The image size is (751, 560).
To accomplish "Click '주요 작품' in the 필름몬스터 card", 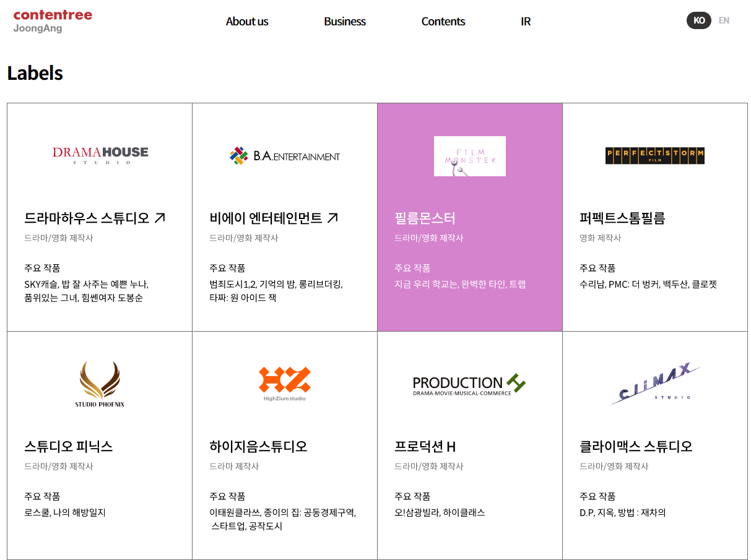I will (x=412, y=269).
